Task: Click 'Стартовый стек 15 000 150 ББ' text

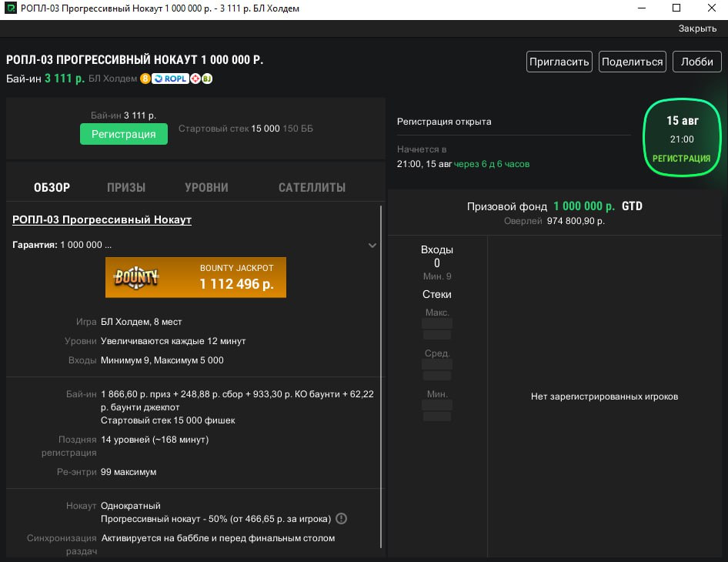Action: coord(245,129)
